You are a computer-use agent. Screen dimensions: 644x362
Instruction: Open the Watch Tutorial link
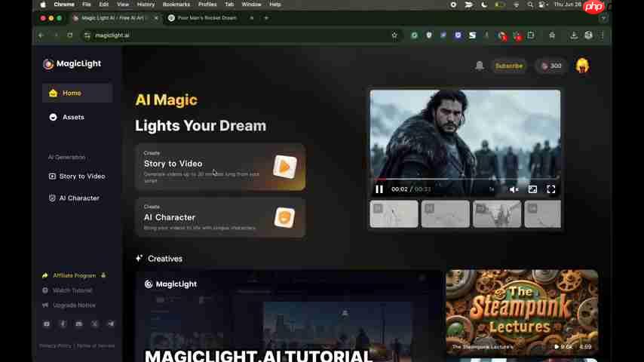(67, 290)
